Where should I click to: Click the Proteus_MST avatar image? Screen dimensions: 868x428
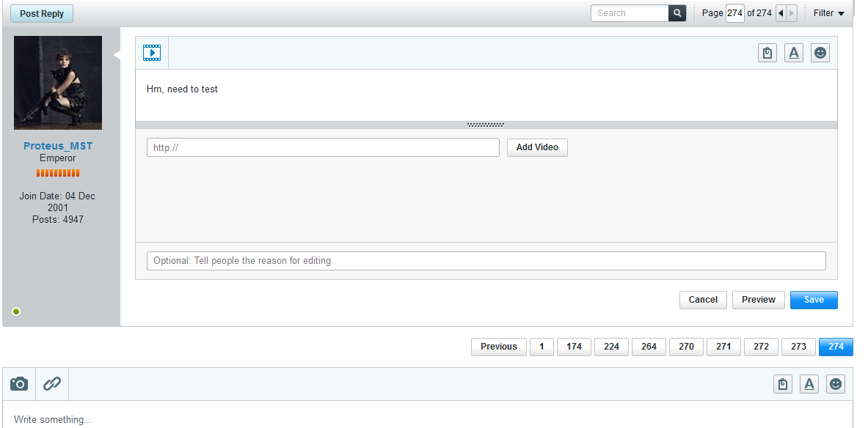[x=58, y=83]
